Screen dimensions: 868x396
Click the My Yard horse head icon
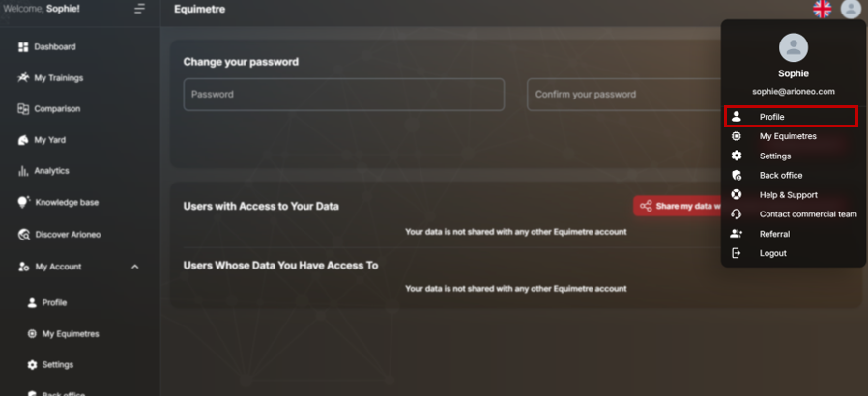coord(23,140)
